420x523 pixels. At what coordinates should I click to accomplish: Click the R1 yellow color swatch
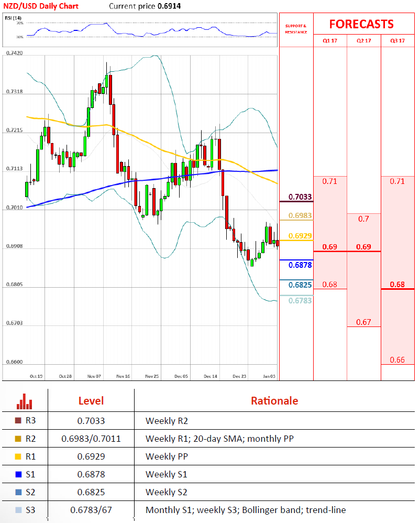click(18, 456)
